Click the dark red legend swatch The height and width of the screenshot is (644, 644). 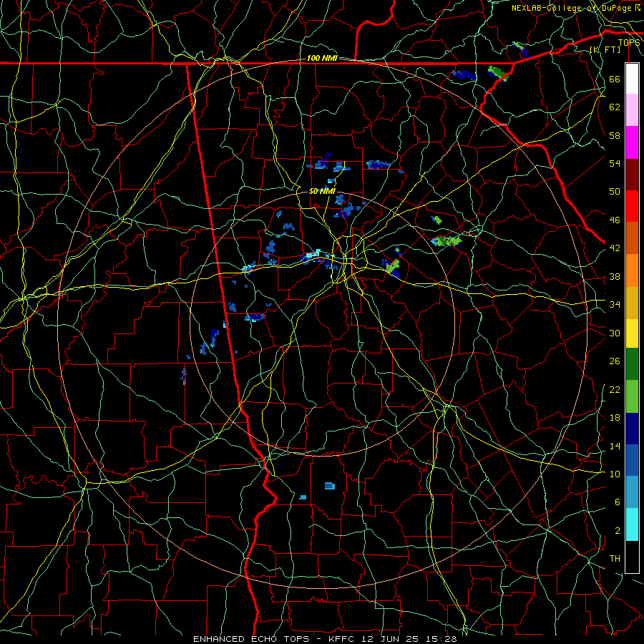pos(632,175)
